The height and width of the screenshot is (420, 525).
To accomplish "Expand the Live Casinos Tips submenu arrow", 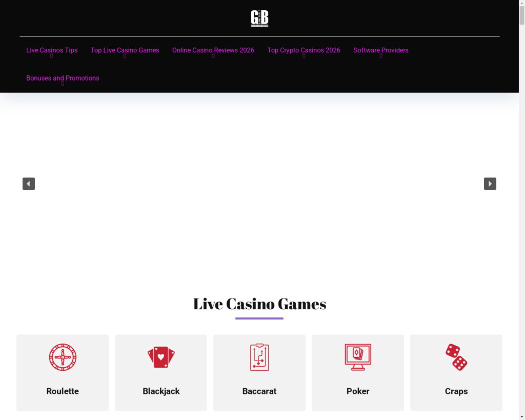I will (x=52, y=56).
